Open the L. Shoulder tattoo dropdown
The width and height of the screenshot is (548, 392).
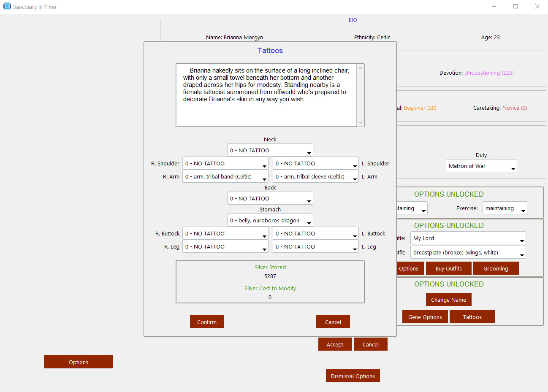pos(316,164)
